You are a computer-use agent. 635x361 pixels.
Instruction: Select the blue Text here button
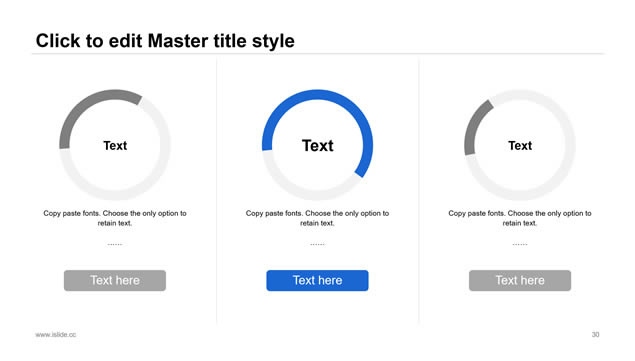pos(317,280)
